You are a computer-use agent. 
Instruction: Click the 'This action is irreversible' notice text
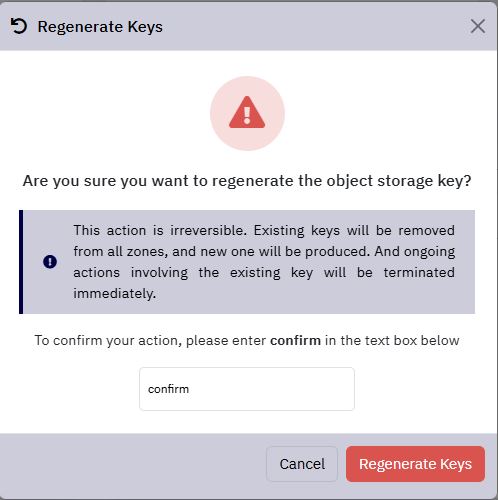pos(264,262)
